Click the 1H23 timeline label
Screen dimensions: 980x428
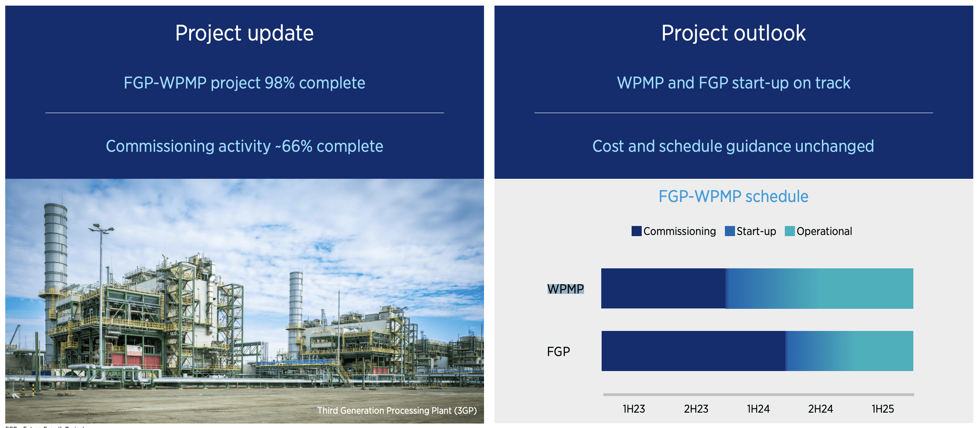pyautogui.click(x=633, y=409)
